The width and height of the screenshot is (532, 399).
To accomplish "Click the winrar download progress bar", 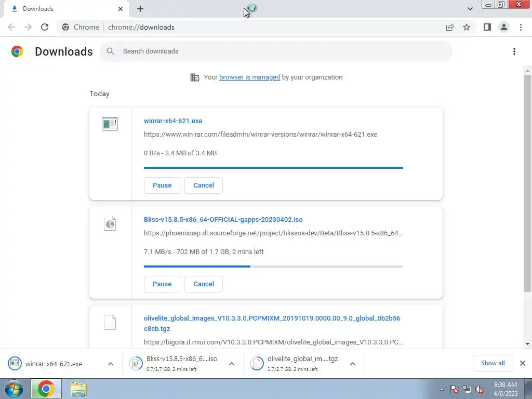I will tap(273, 168).
